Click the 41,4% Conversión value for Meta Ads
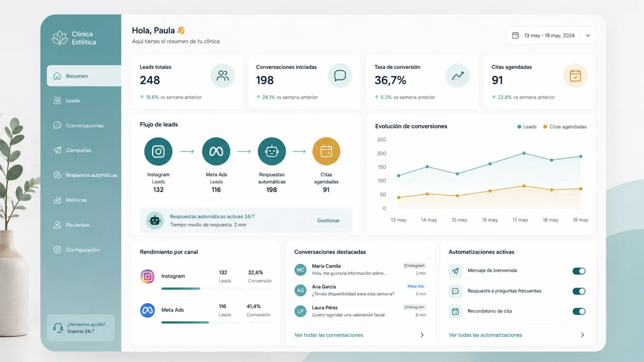 [254, 306]
